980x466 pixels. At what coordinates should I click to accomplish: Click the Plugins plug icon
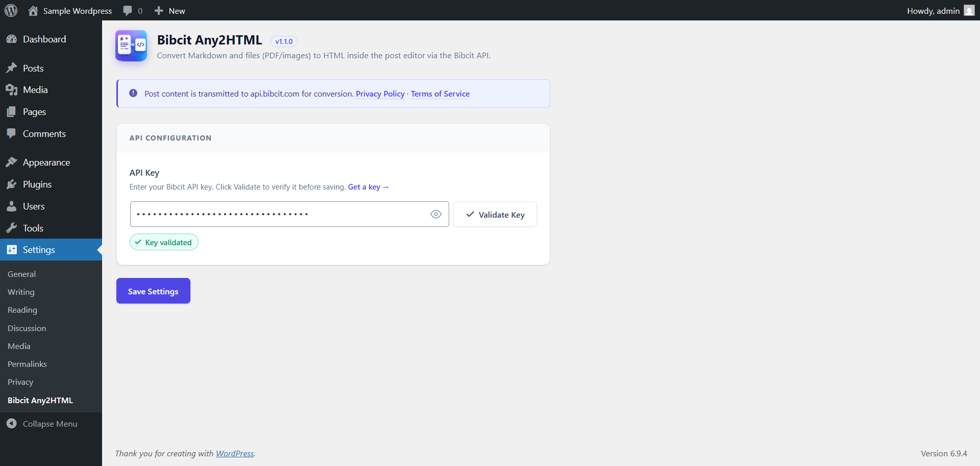[x=12, y=184]
